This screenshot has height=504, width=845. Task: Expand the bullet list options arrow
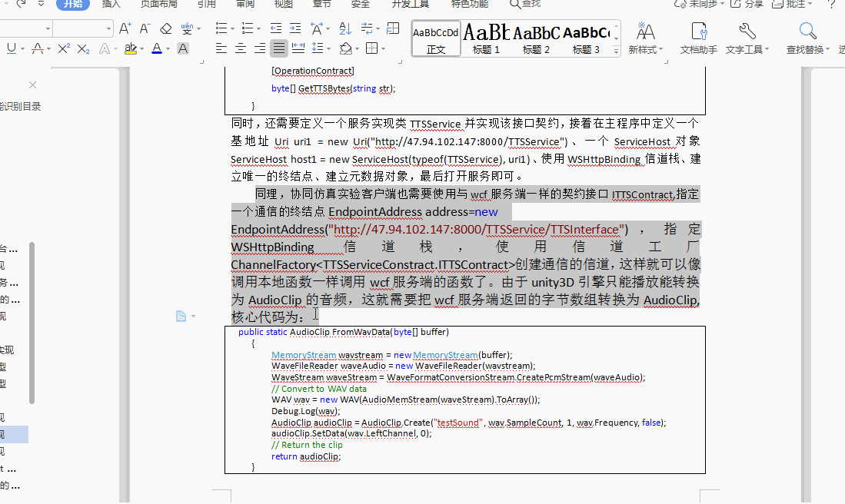(232, 28)
